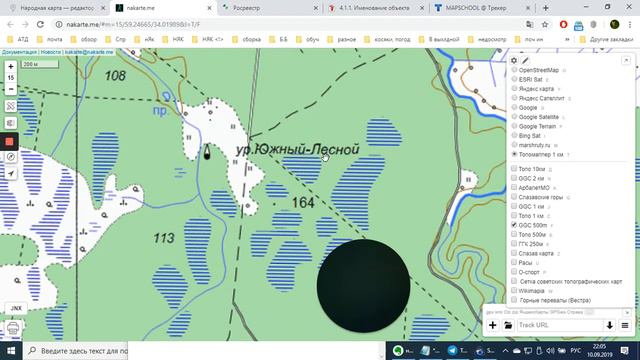Expand hidden bookmarks chevron
Image resolution: width=640 pixels, height=360 pixels.
click(x=567, y=40)
